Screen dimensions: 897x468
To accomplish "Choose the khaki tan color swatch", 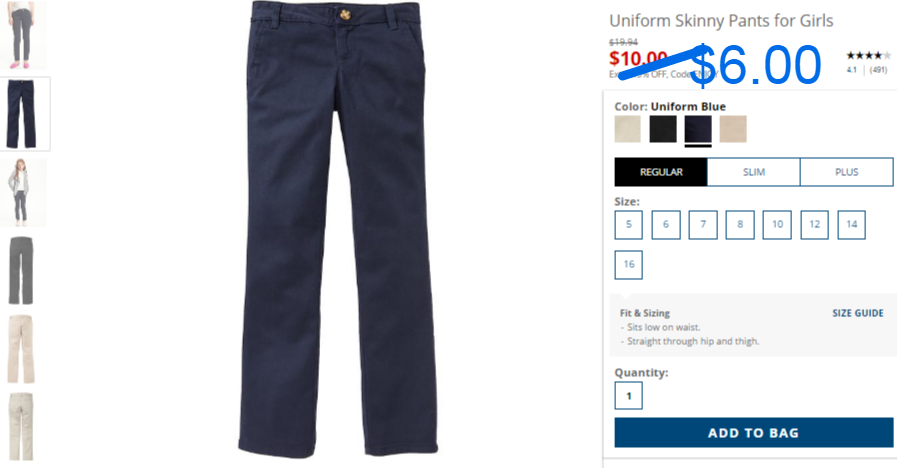I will (x=733, y=129).
